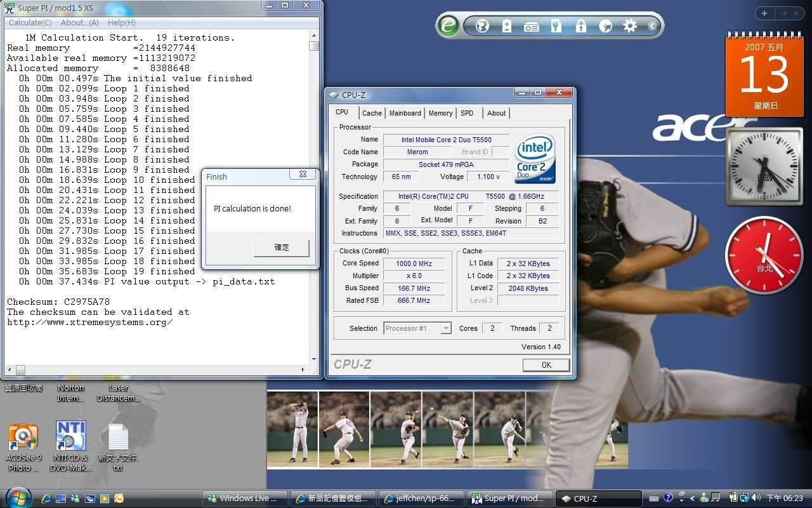Launch Internet Explorer from Quick Launch

(46, 498)
